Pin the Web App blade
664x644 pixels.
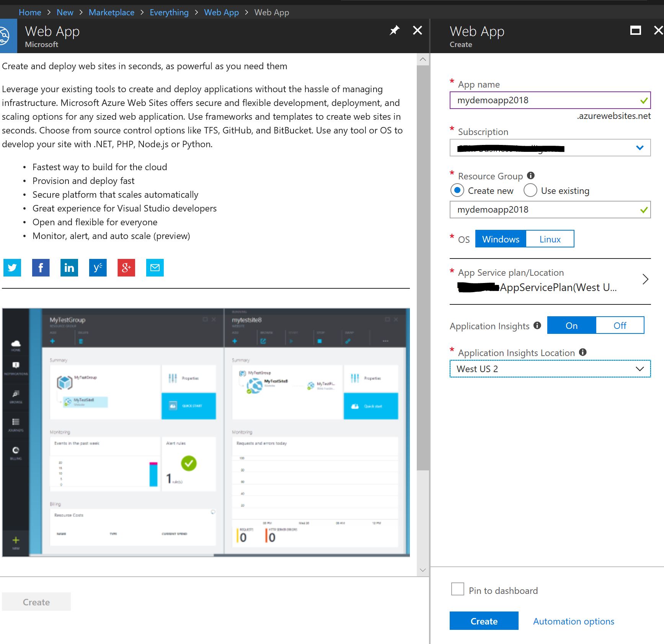coord(394,31)
